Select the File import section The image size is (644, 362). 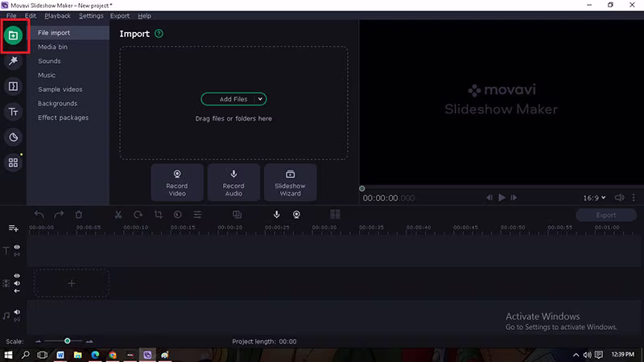pos(70,33)
